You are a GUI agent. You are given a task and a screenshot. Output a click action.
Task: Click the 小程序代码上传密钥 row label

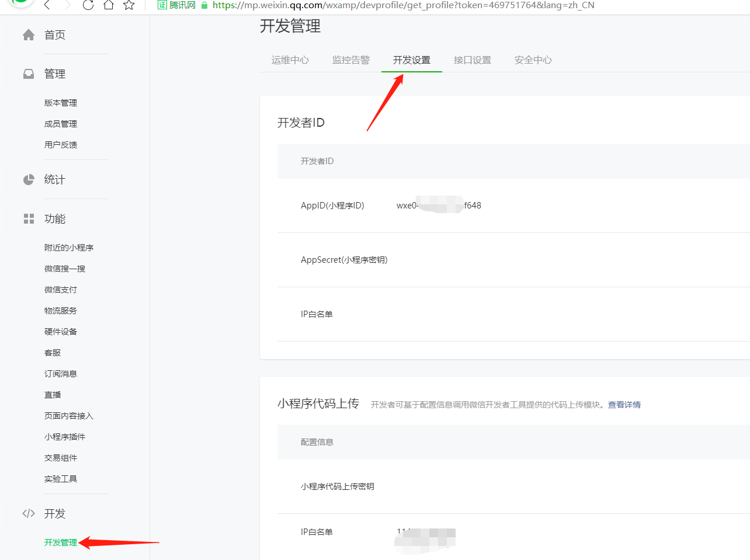pyautogui.click(x=338, y=486)
